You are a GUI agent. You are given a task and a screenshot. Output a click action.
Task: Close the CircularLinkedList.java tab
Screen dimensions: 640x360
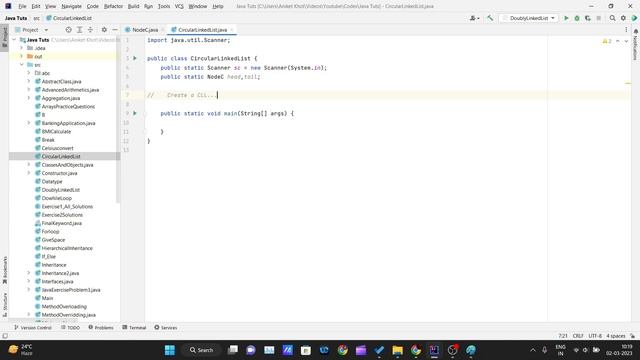[231, 30]
